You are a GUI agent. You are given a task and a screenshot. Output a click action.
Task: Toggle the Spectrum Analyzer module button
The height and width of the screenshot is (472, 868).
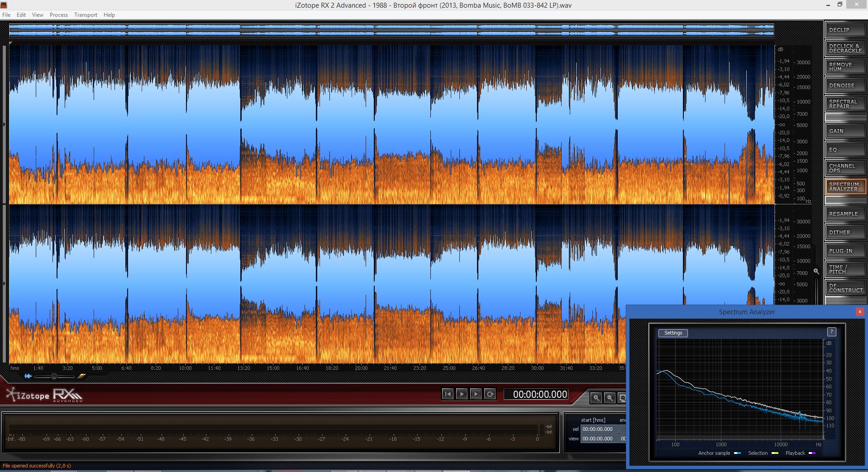pyautogui.click(x=845, y=187)
